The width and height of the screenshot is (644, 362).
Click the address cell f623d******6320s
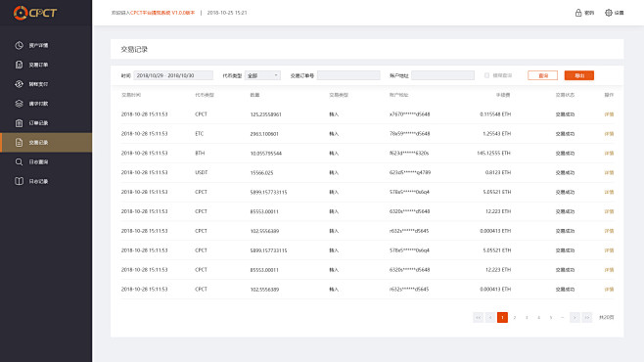click(409, 153)
